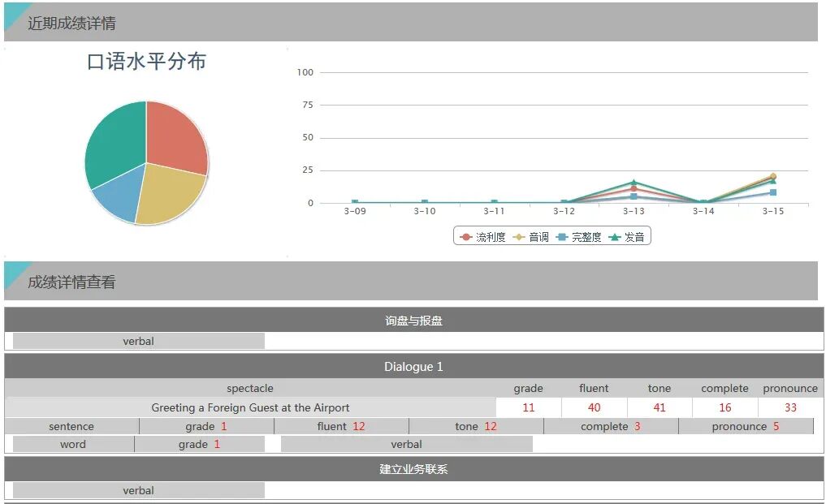Image resolution: width=826 pixels, height=504 pixels.
Task: Click the 3-15 green data point
Action: [772, 181]
